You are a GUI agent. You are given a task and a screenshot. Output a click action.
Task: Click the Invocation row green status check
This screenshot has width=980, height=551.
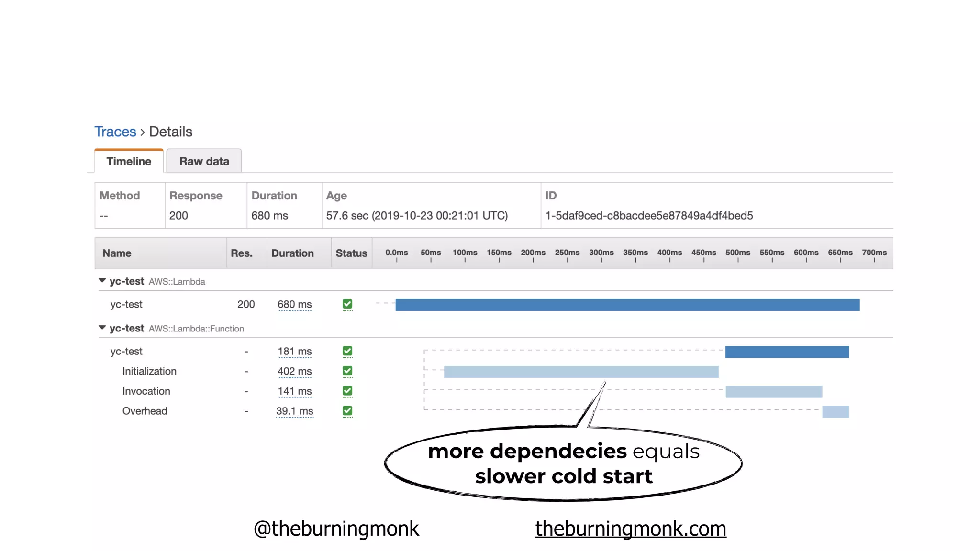(x=347, y=391)
